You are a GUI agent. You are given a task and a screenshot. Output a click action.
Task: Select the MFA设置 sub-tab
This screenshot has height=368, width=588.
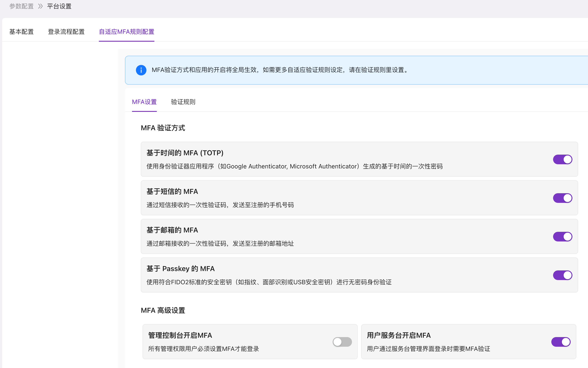pyautogui.click(x=144, y=102)
